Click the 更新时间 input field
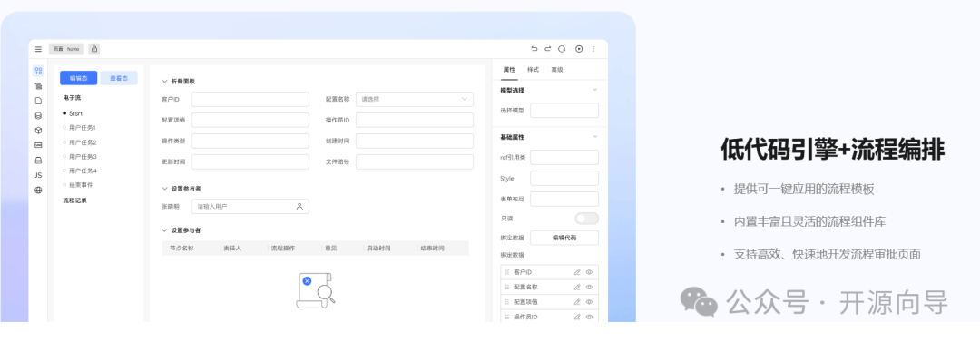 click(250, 161)
